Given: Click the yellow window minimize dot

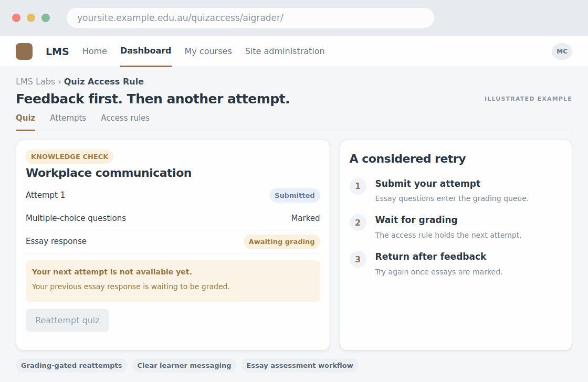Looking at the screenshot, I should pyautogui.click(x=31, y=18).
